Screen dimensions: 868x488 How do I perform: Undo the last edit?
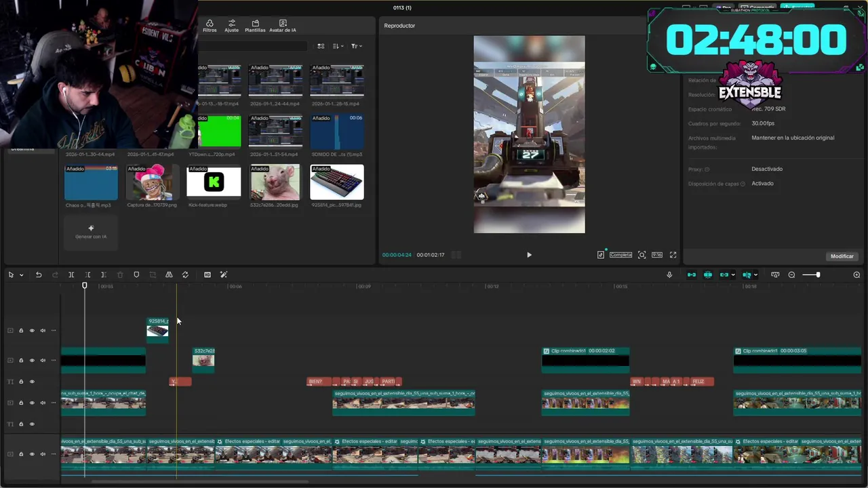tap(39, 274)
